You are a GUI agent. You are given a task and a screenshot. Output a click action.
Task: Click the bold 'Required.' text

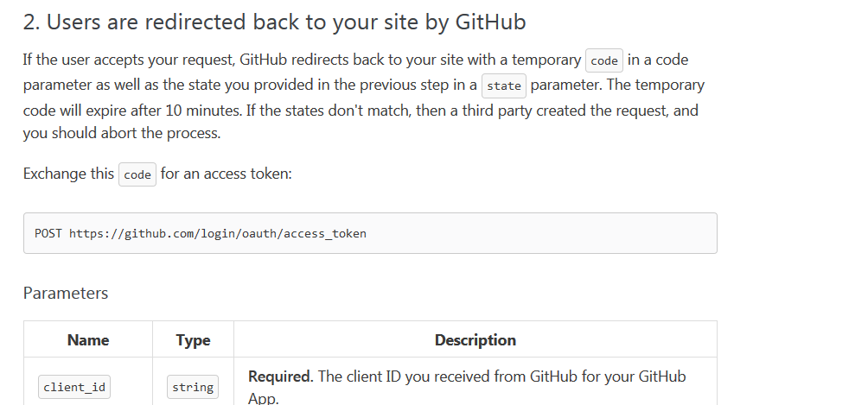pos(281,377)
